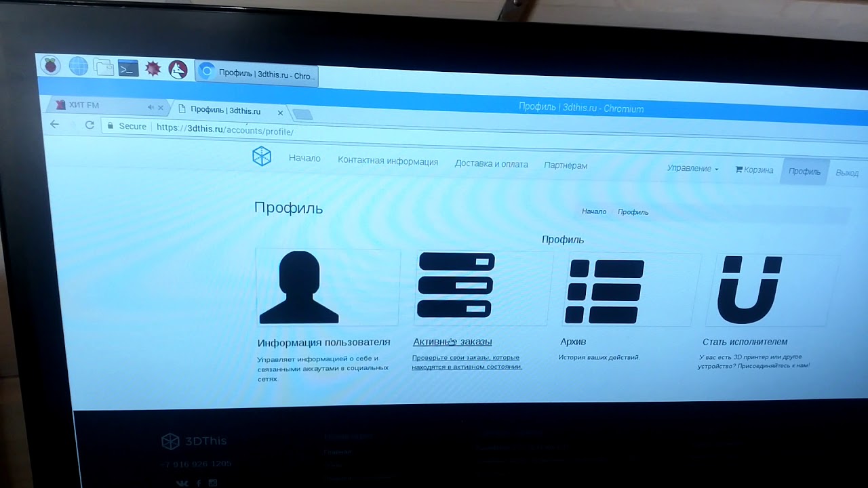
Task: Click the 'Профиль' page heading
Action: coord(288,208)
